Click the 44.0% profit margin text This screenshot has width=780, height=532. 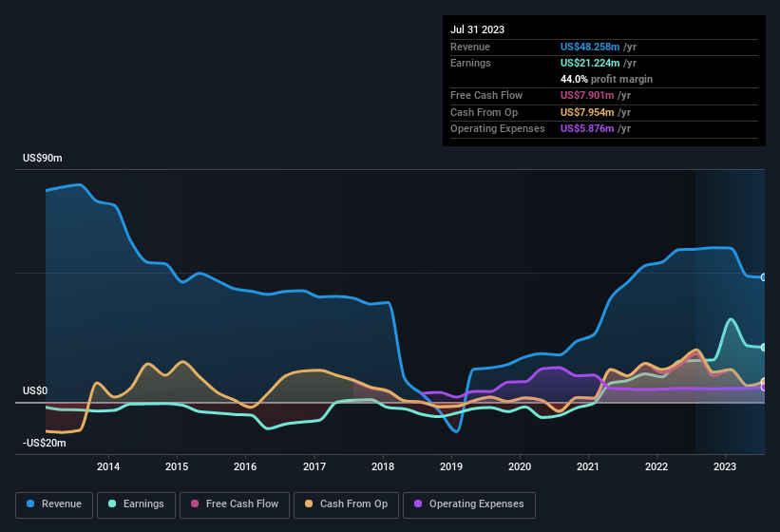pos(606,79)
